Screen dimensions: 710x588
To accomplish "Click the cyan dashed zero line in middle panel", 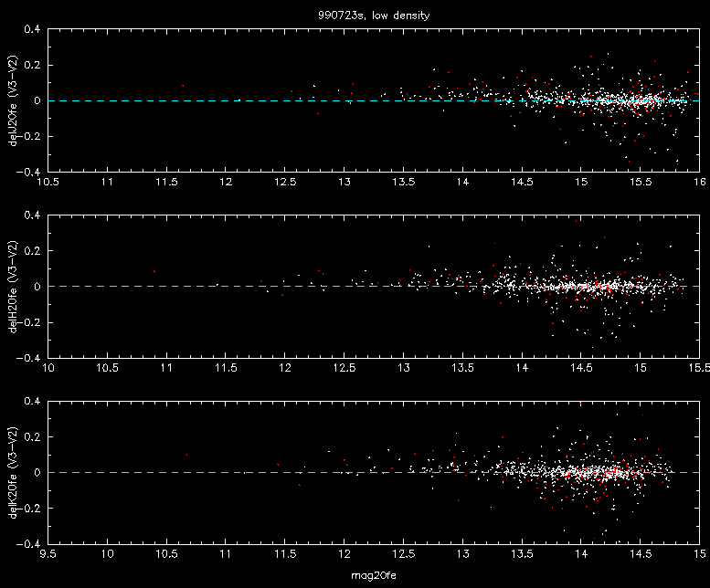I will pos(374,287).
